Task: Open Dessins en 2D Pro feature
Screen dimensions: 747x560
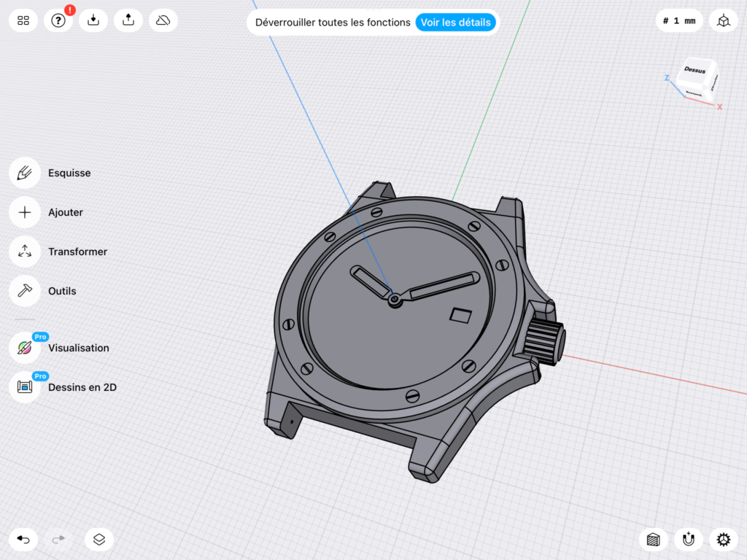Action: point(25,387)
